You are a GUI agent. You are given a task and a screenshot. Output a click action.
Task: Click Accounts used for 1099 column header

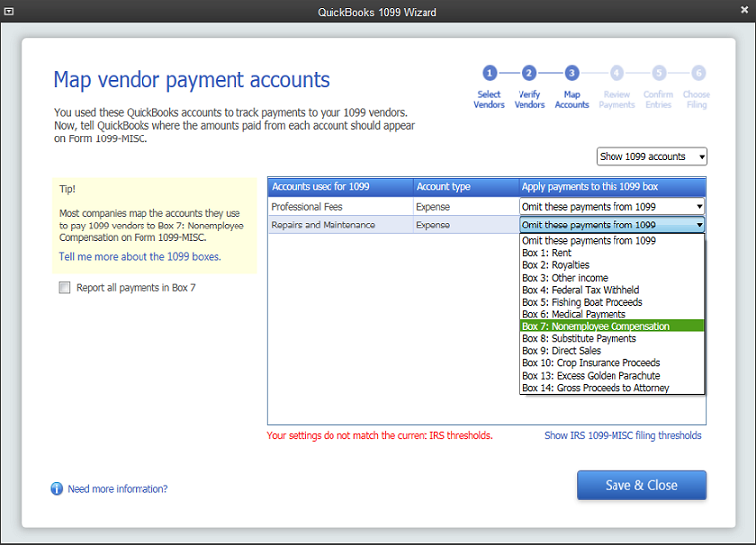(340, 187)
